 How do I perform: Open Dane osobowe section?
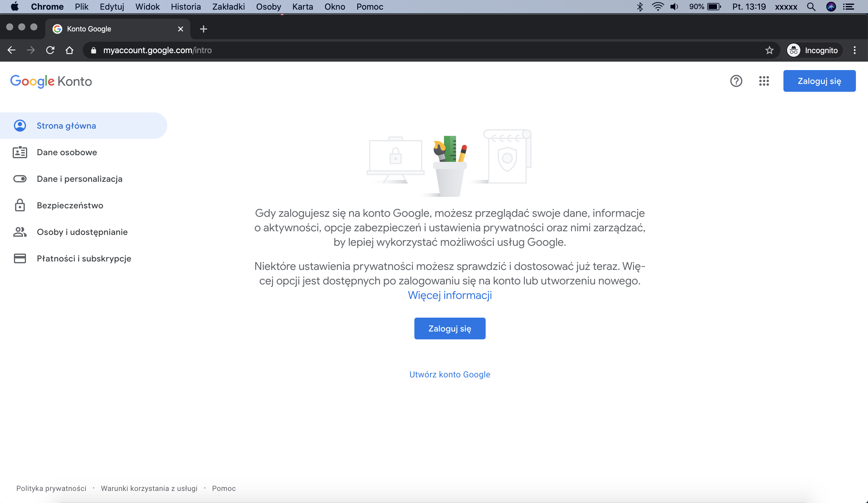[83, 152]
